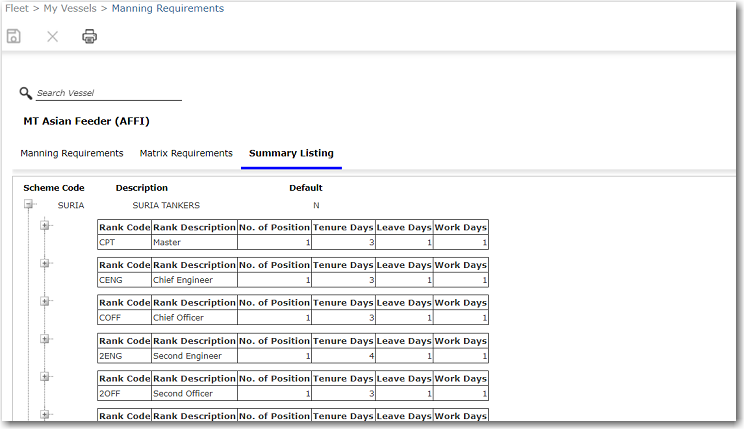Click the Print icon
This screenshot has height=429, width=744.
click(90, 37)
